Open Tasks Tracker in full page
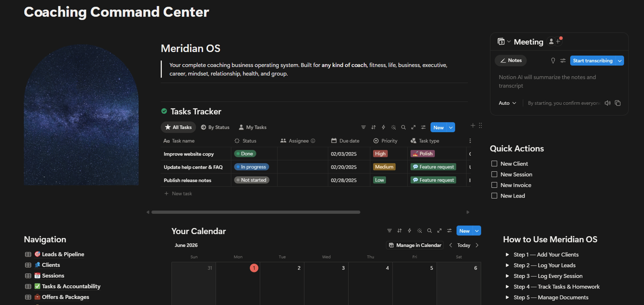644x305 pixels. click(x=413, y=127)
